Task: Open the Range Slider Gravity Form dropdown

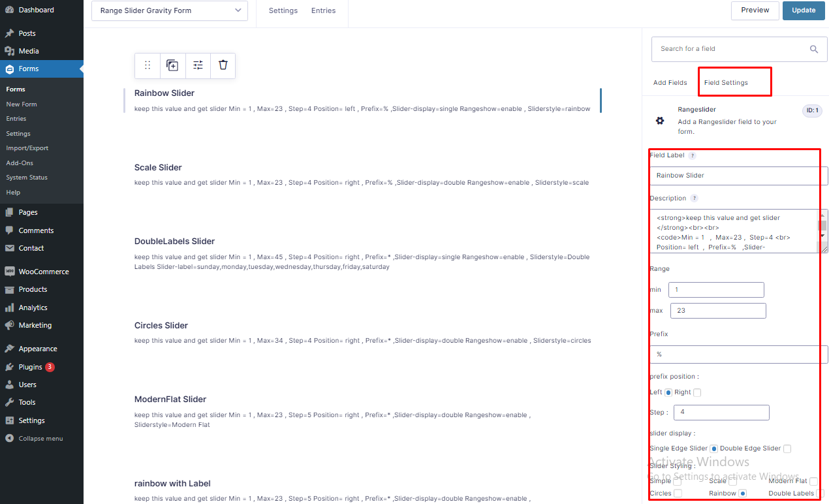Action: pyautogui.click(x=170, y=10)
